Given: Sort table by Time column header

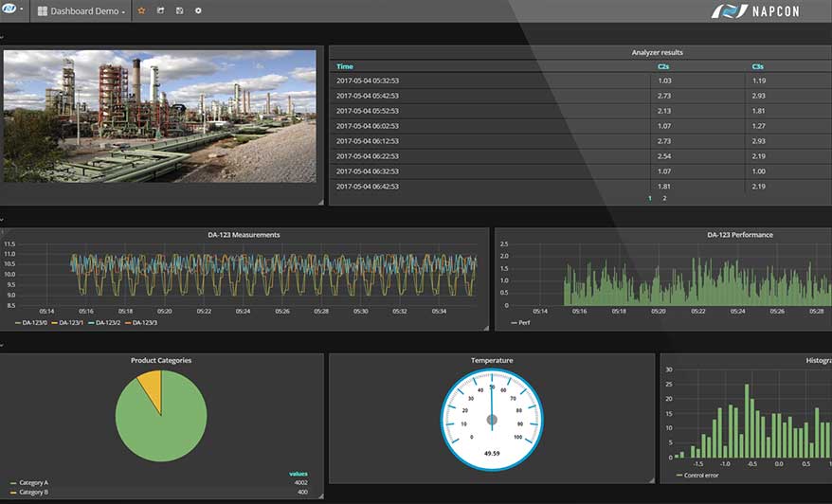Looking at the screenshot, I should [x=345, y=66].
